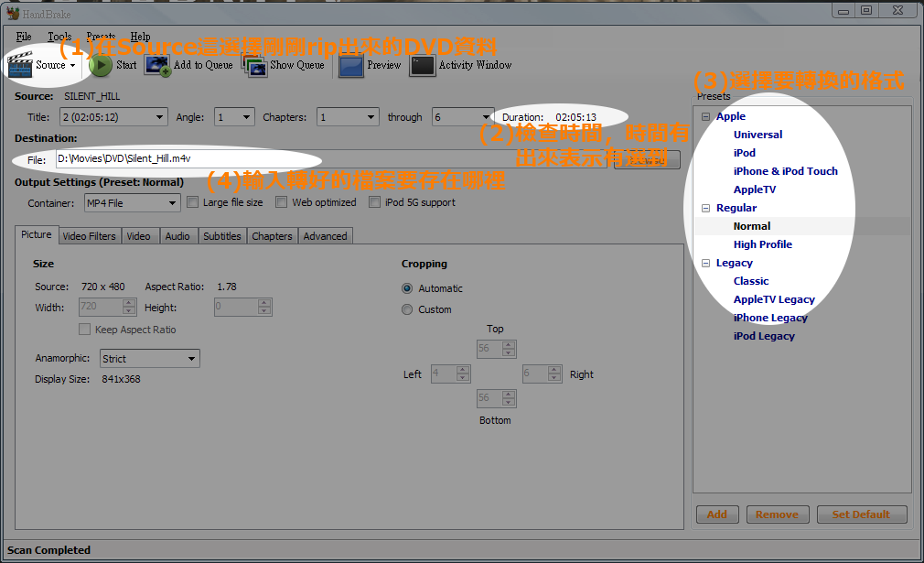924x563 pixels.
Task: Switch to the Audio tab
Action: point(177,236)
